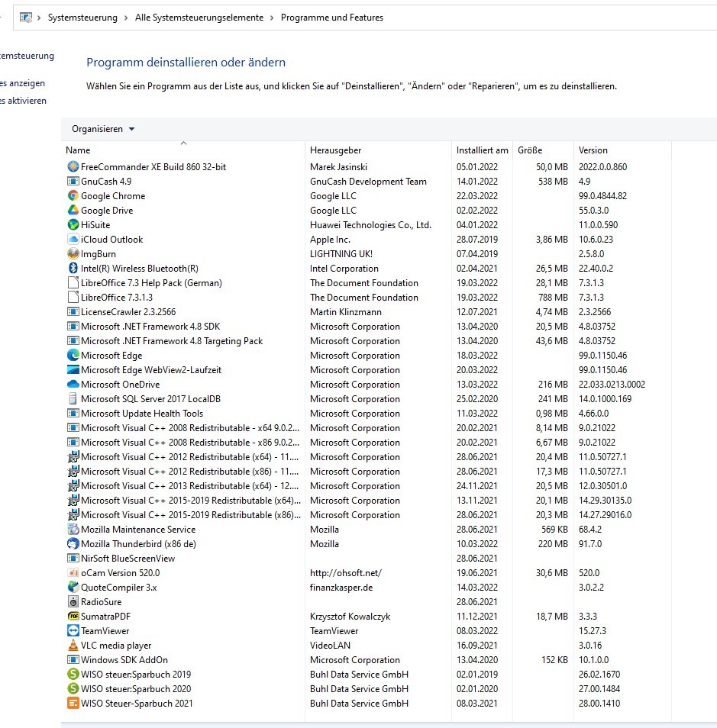Image resolution: width=717 pixels, height=728 pixels.
Task: Go to Systemsteuerung breadcrumb
Action: tap(82, 18)
